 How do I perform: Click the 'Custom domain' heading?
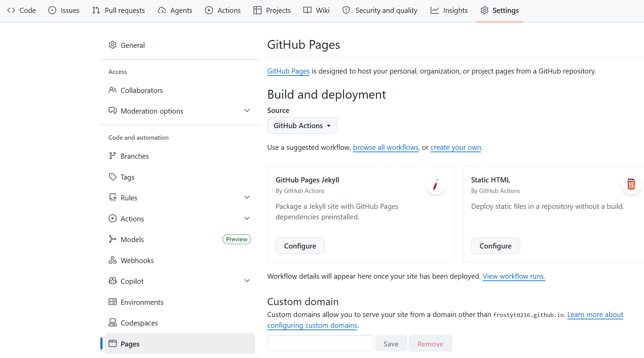coord(303,301)
